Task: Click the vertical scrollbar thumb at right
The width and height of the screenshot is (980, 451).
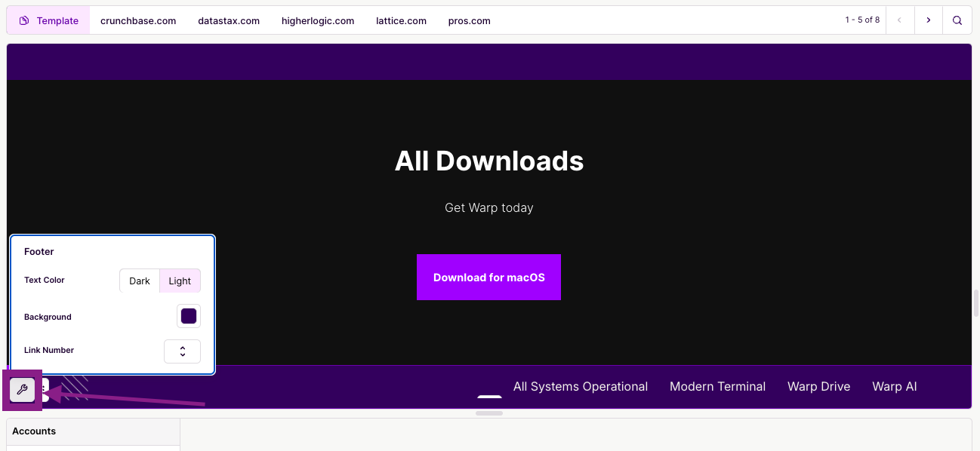Action: (976, 303)
